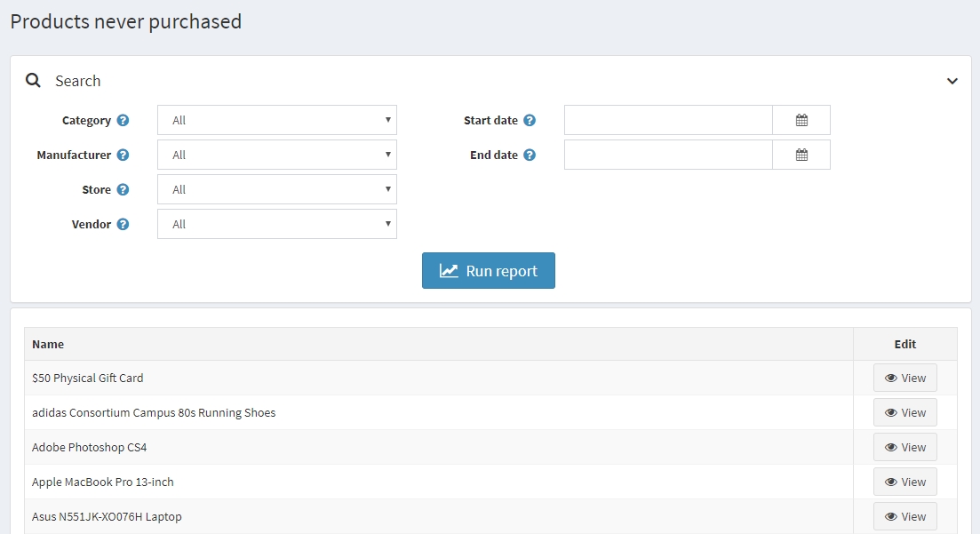
Task: Click the Category help question icon
Action: tap(123, 121)
